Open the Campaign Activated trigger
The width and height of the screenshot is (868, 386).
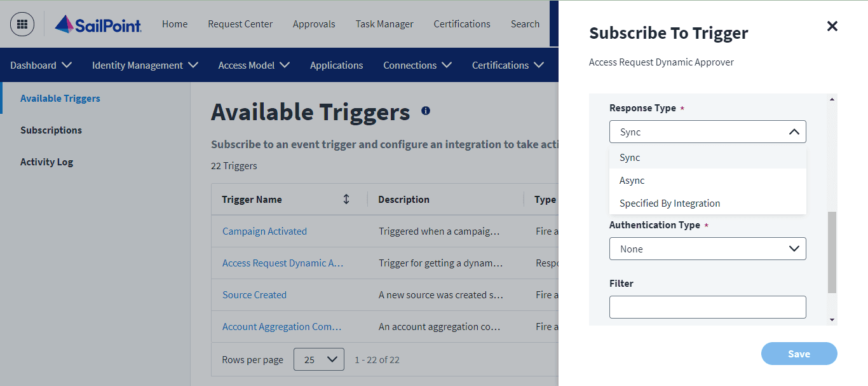click(x=264, y=231)
